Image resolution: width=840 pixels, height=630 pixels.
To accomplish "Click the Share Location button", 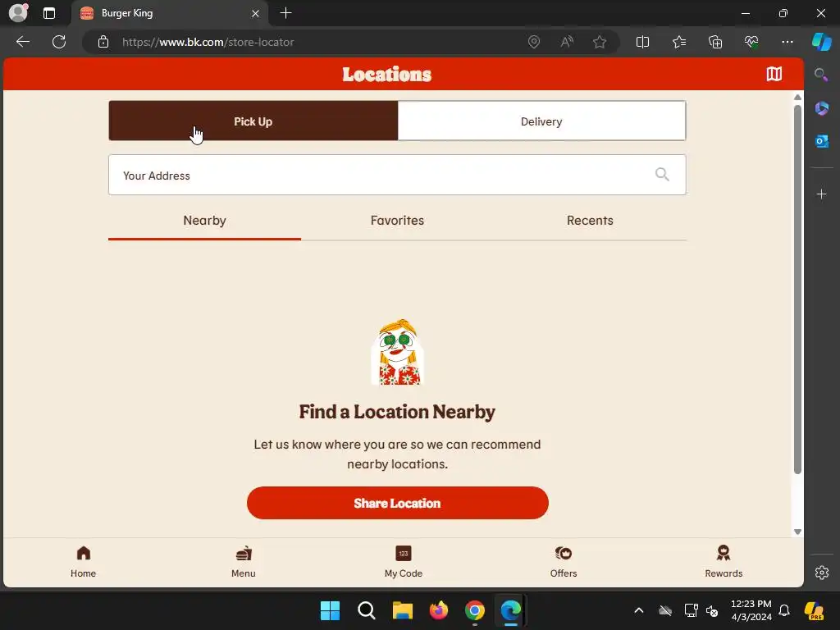I will 398,503.
